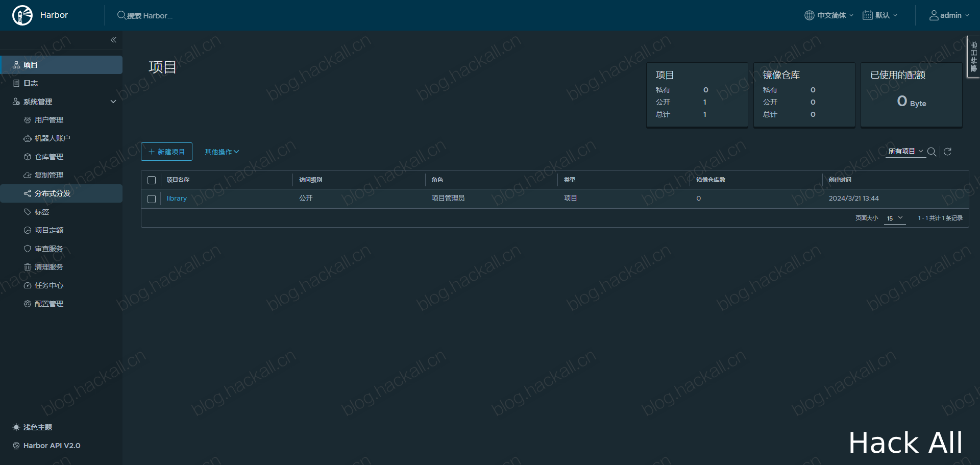Open the library project link

tap(177, 199)
